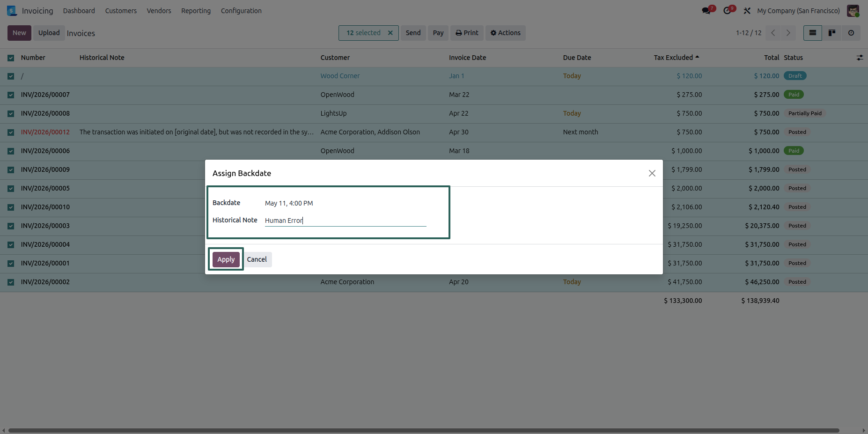Image resolution: width=868 pixels, height=434 pixels.
Task: Click the horizontal scrollbar left arrow
Action: (x=3, y=430)
